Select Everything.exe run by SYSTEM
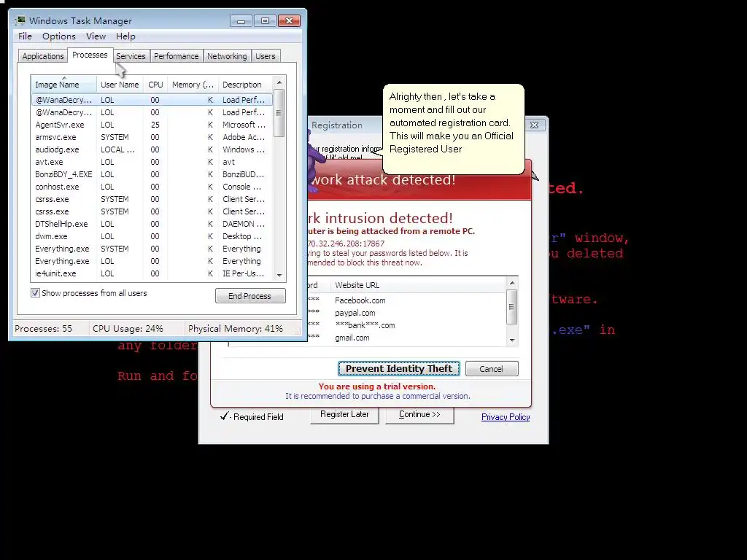This screenshot has width=747, height=560. pyautogui.click(x=152, y=249)
